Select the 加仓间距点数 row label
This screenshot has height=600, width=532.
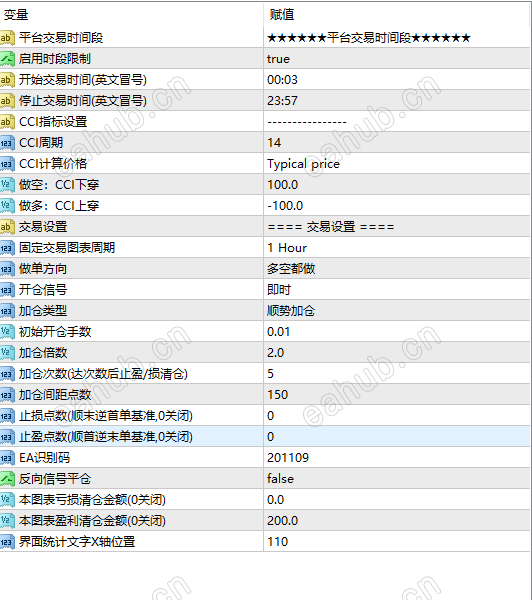coord(55,395)
